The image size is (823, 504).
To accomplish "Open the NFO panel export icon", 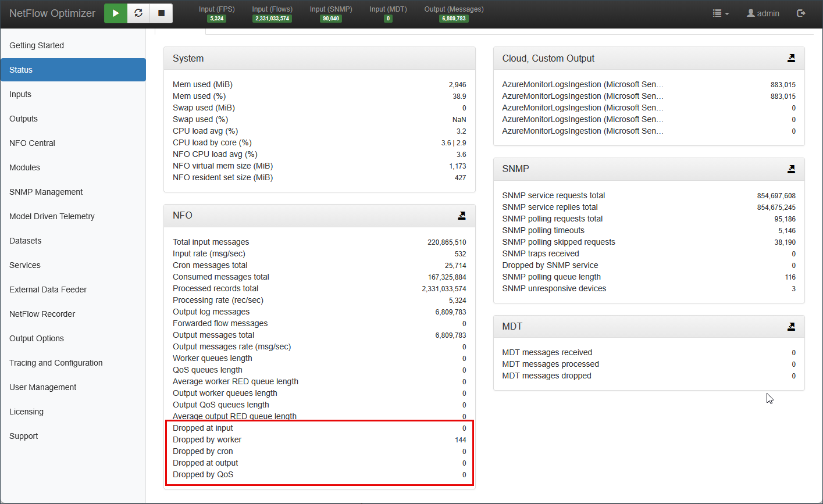I will coord(461,216).
